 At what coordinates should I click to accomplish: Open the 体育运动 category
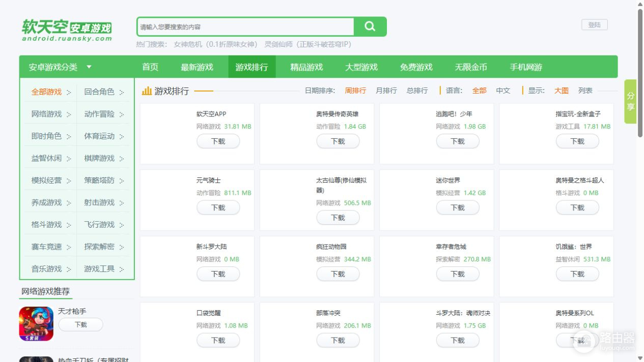click(x=99, y=136)
